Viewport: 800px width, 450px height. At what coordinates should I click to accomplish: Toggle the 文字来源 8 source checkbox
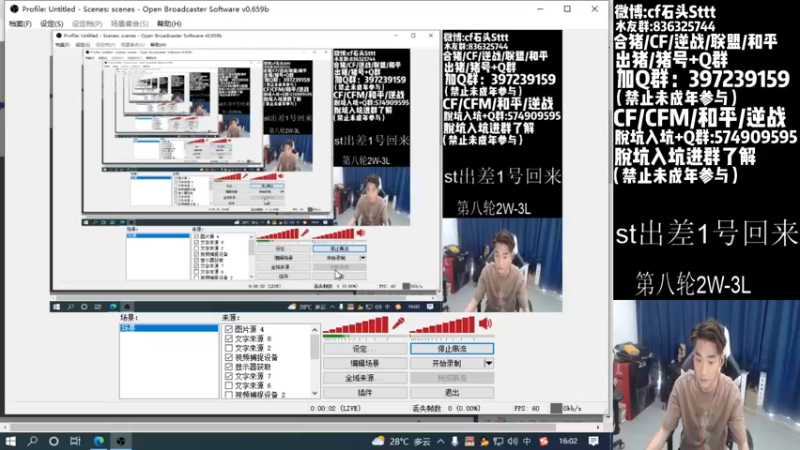click(229, 338)
